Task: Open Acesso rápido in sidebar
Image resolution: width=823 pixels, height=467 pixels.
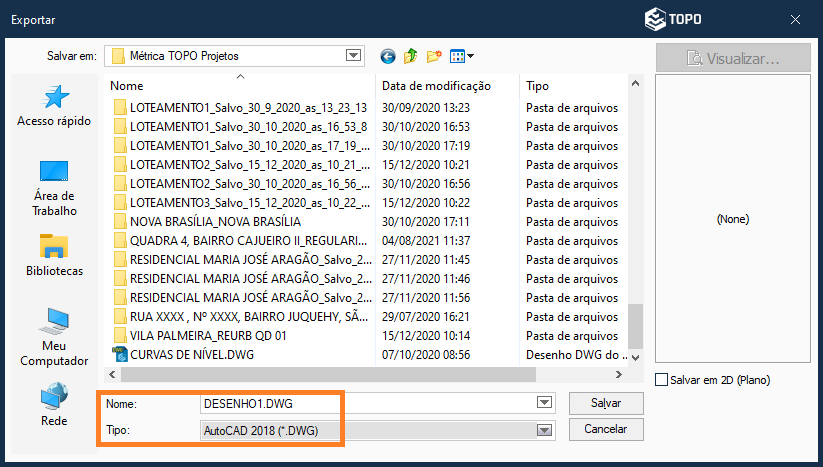Action: [54, 105]
